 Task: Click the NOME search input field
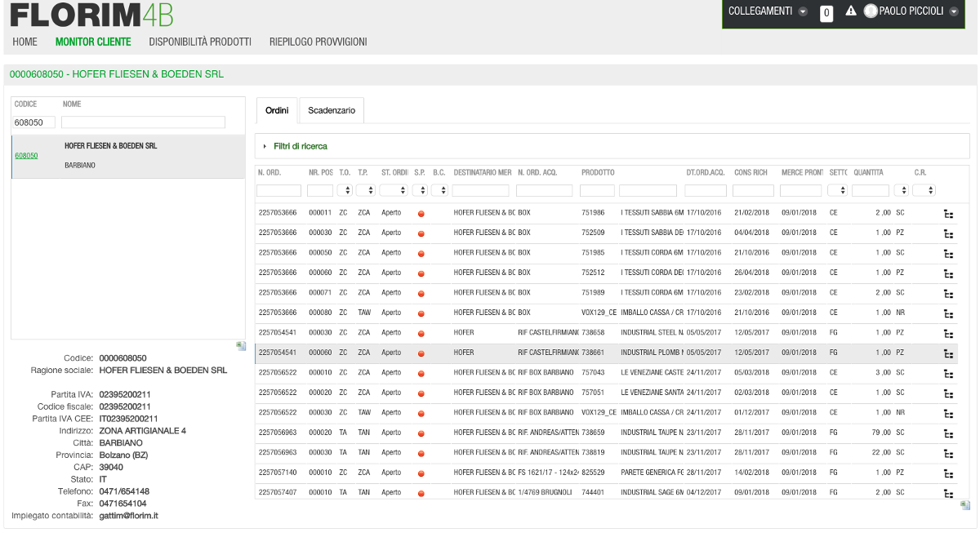tap(143, 122)
